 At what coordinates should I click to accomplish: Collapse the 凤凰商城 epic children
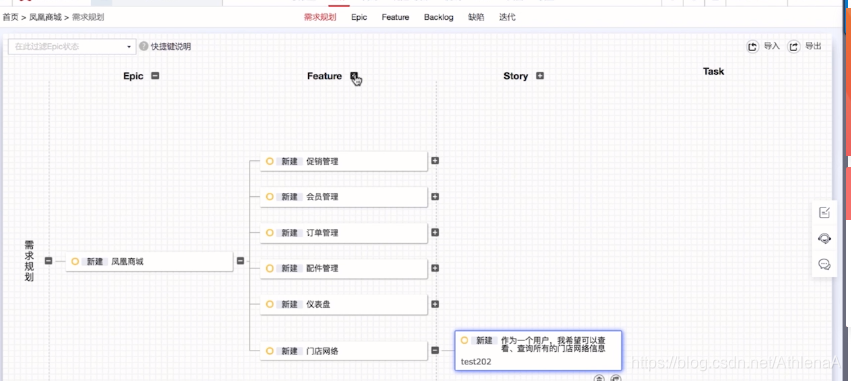[240, 261]
